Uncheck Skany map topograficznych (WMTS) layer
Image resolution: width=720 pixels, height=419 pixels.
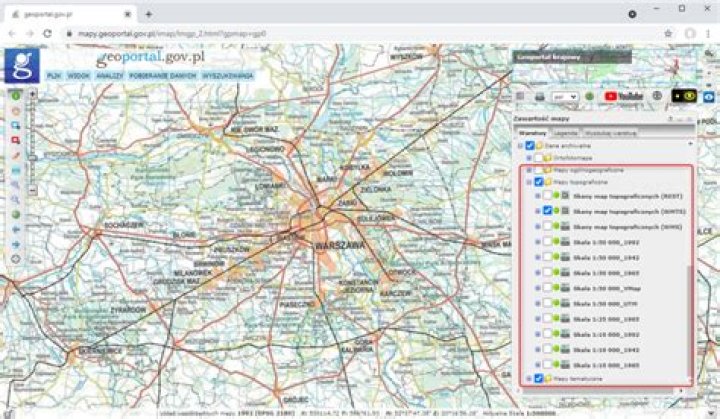[x=549, y=211]
